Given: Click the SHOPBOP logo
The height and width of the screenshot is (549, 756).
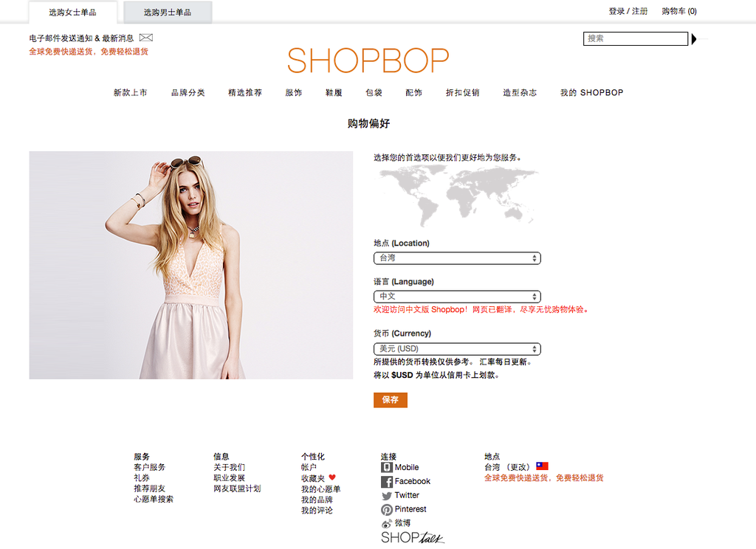Looking at the screenshot, I should coord(368,61).
